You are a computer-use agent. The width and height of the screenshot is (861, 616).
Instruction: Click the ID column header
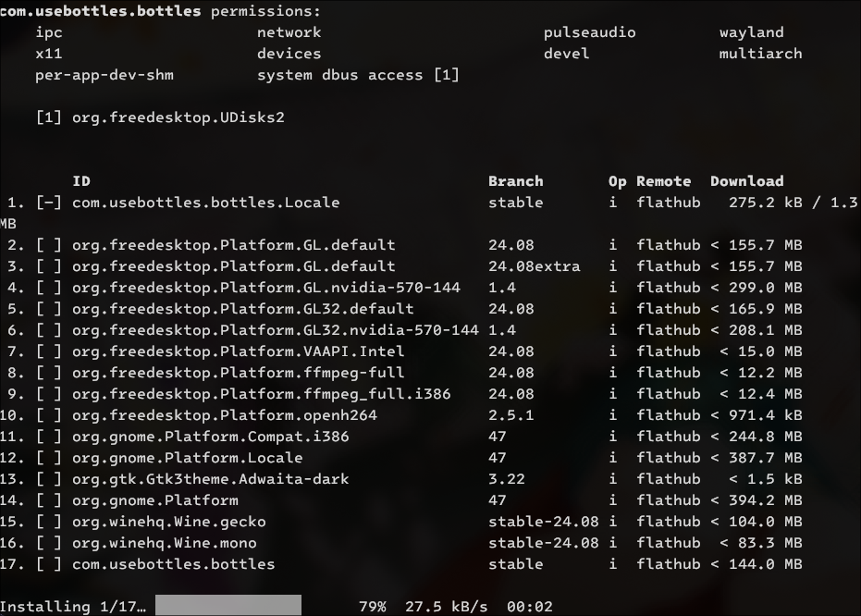pos(81,181)
